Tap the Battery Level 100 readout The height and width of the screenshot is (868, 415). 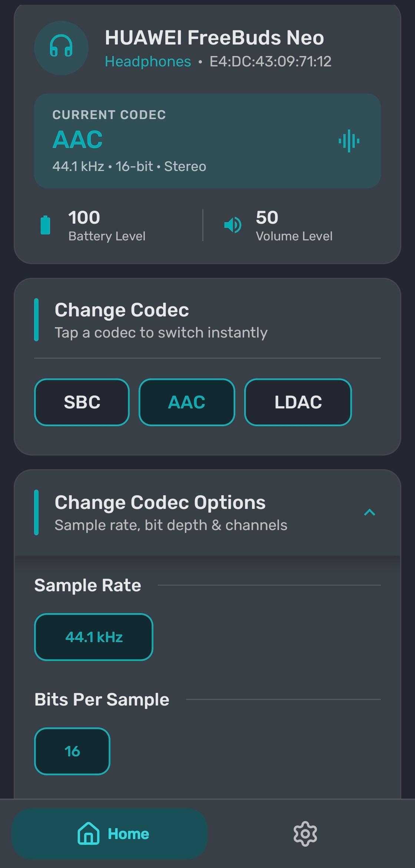(x=107, y=226)
